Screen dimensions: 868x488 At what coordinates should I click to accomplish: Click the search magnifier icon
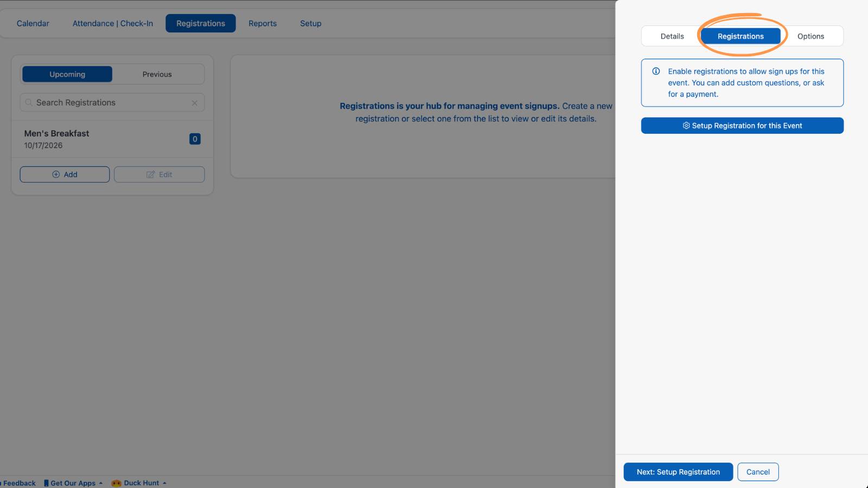(29, 102)
